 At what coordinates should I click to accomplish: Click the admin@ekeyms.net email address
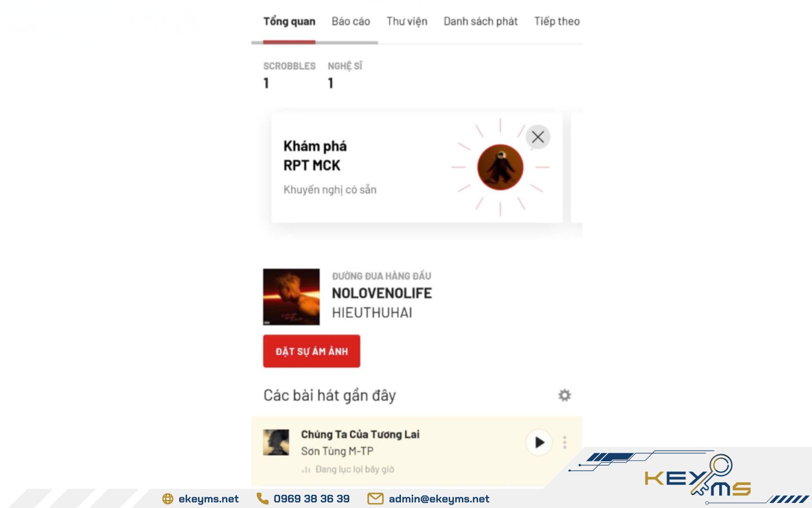click(x=439, y=499)
